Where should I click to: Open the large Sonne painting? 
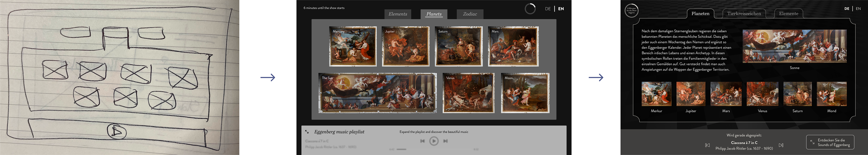pos(795,46)
